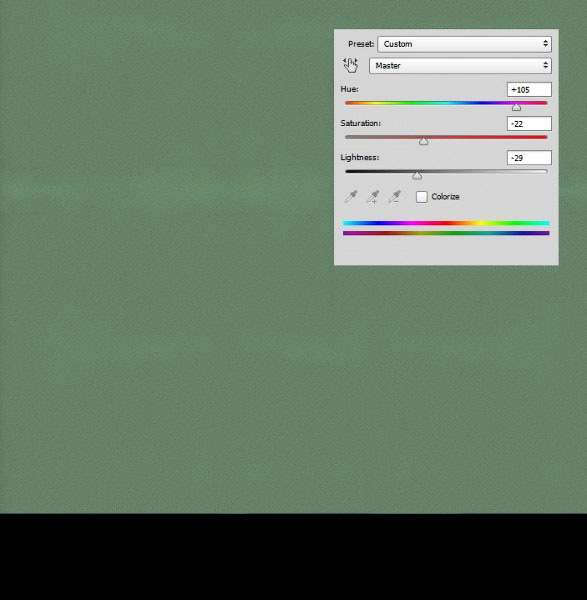Click the upper input color spectrum bar
The height and width of the screenshot is (600, 587).
click(446, 223)
